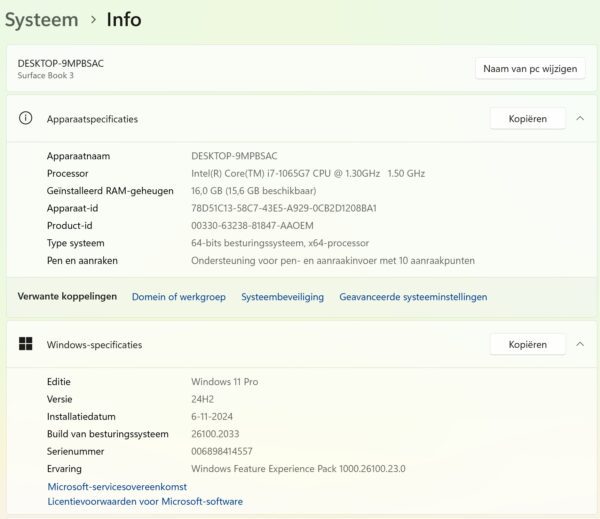600x519 pixels.
Task: Click the Versie label
Action: click(x=60, y=399)
